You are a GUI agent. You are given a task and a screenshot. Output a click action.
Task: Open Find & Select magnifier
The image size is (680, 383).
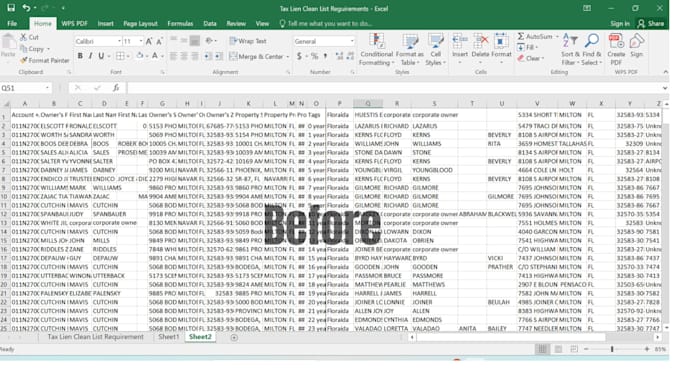click(x=592, y=49)
